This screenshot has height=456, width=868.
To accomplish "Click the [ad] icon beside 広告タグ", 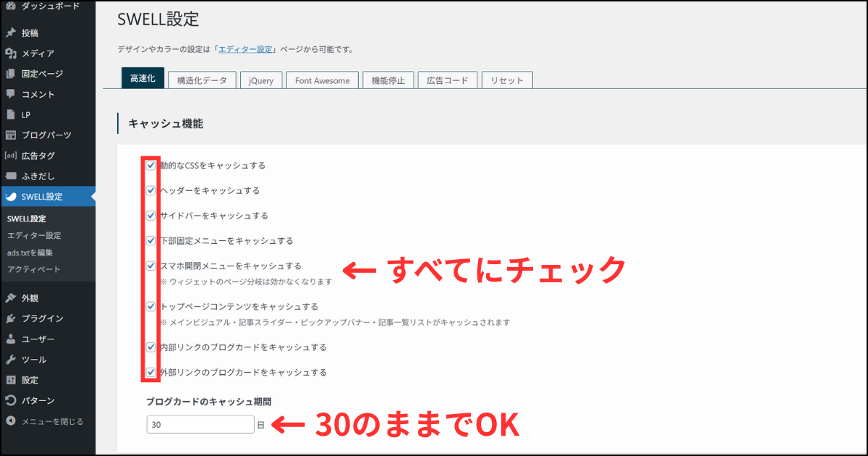I will pyautogui.click(x=11, y=155).
